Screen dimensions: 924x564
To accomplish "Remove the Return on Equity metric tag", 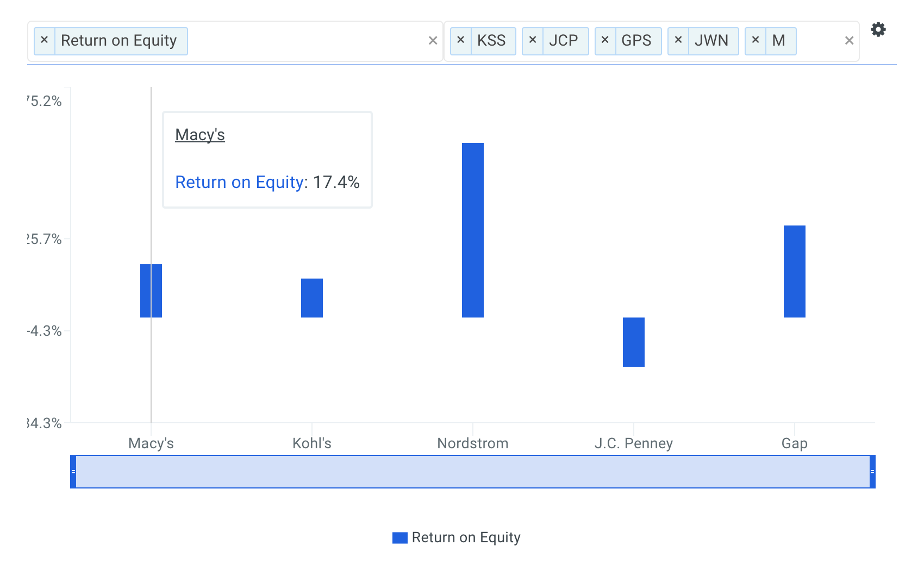I will (x=45, y=41).
